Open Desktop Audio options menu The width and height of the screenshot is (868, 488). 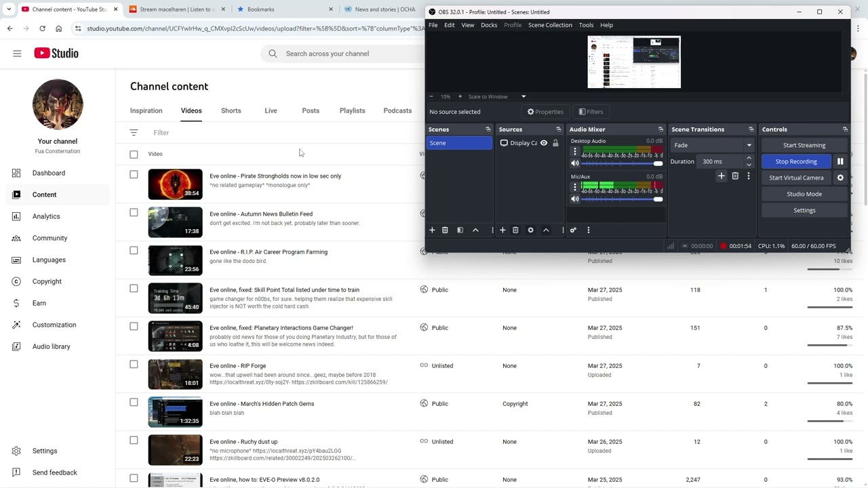(575, 151)
